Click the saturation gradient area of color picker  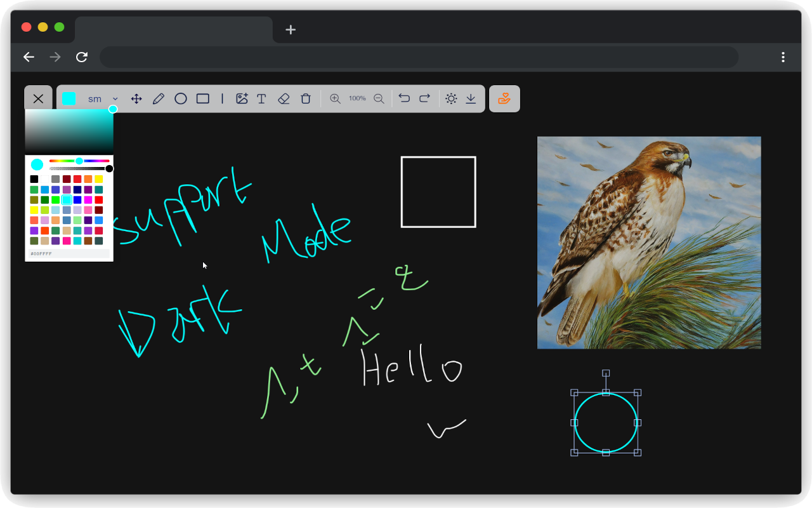coord(69,131)
